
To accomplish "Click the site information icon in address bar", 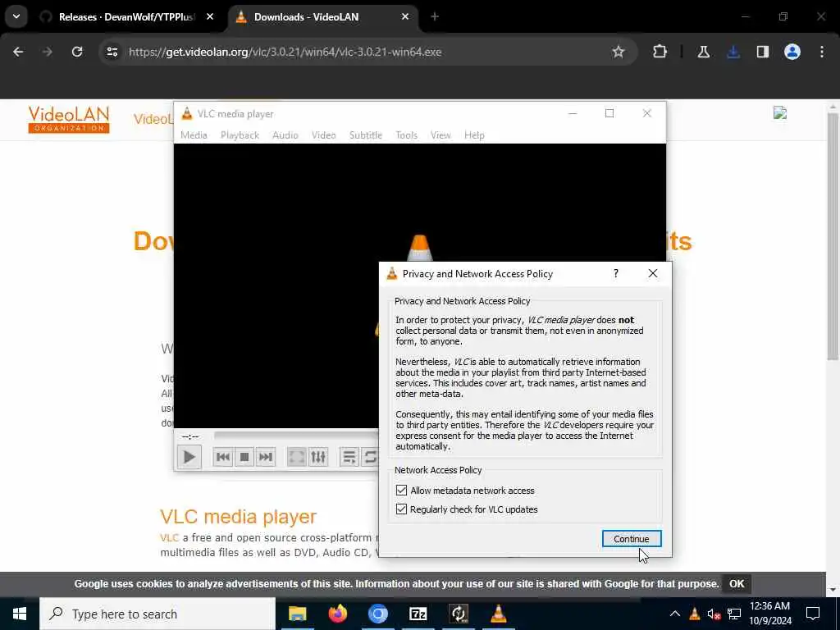I will (x=112, y=52).
